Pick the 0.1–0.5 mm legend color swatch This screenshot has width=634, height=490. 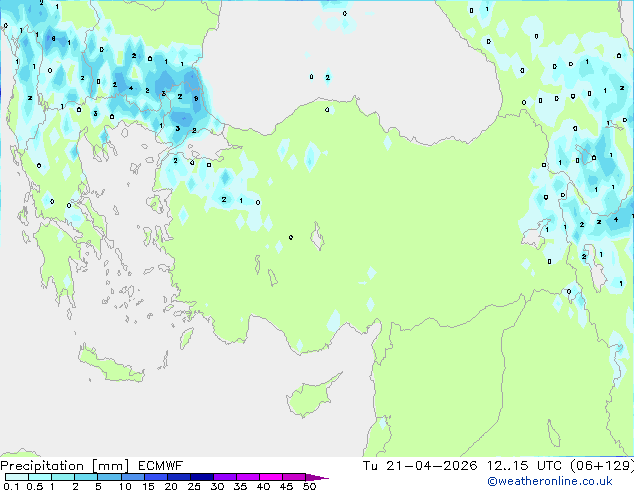[x=17, y=477]
